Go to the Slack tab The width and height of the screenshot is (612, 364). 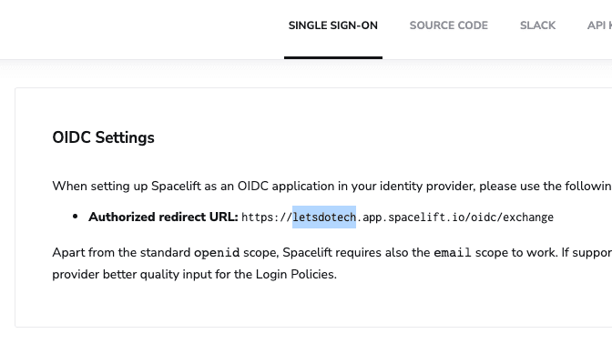tap(537, 25)
